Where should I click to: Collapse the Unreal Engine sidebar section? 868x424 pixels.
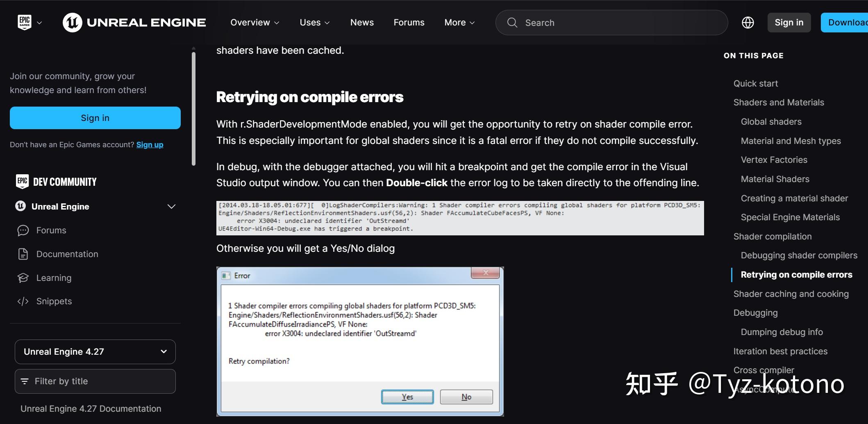click(x=171, y=206)
